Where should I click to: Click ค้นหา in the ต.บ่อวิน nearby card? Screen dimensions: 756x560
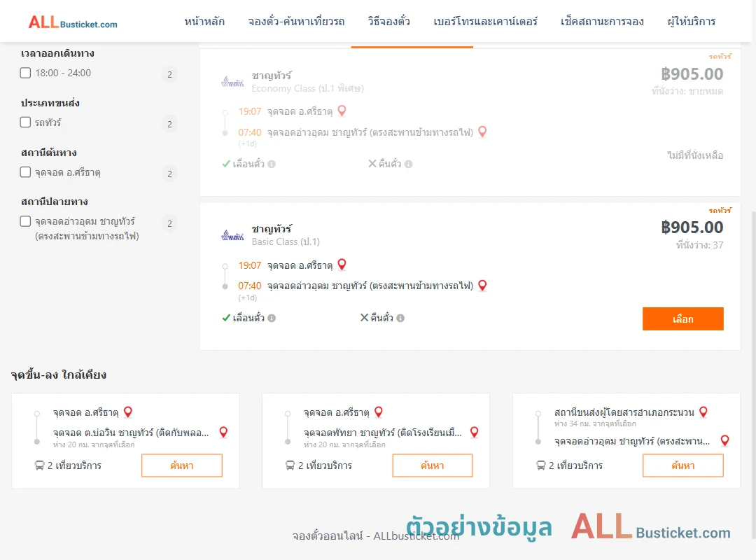[182, 465]
